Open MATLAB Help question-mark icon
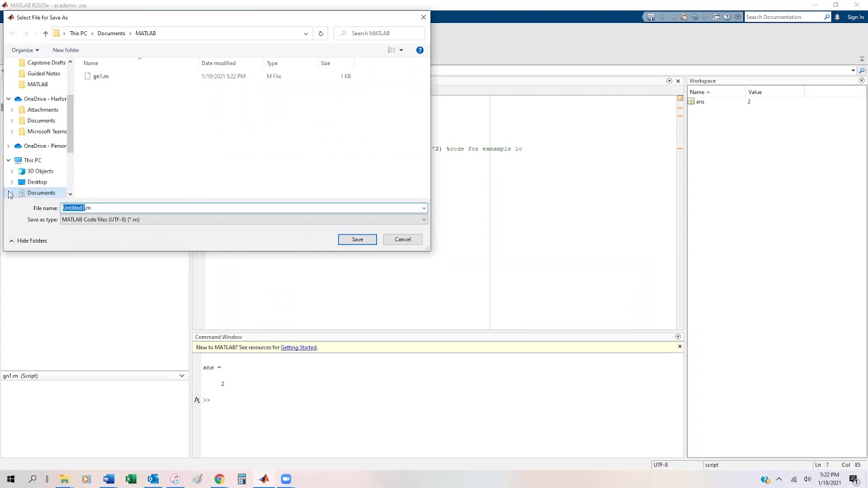The height and width of the screenshot is (488, 868). click(727, 17)
